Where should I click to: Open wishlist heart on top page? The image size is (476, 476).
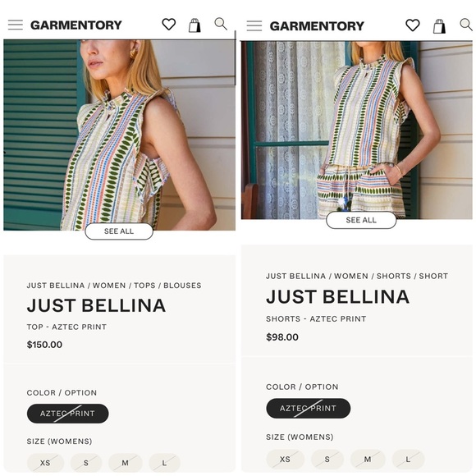169,25
